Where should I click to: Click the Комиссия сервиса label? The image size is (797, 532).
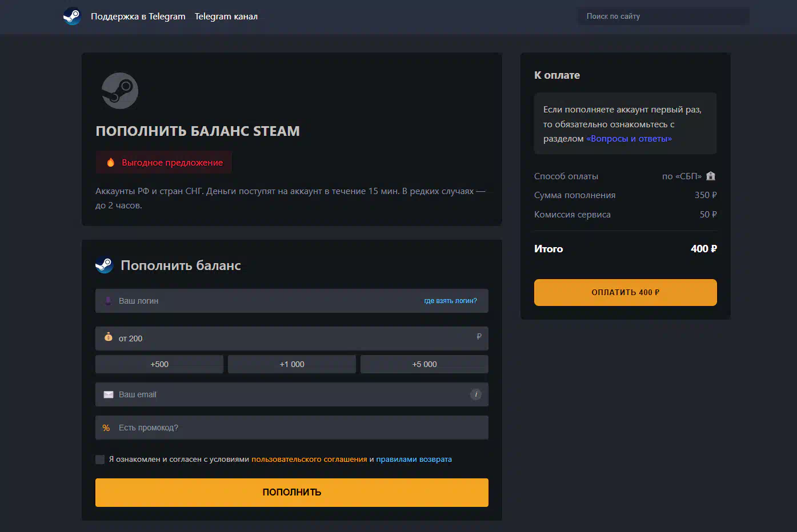point(572,215)
